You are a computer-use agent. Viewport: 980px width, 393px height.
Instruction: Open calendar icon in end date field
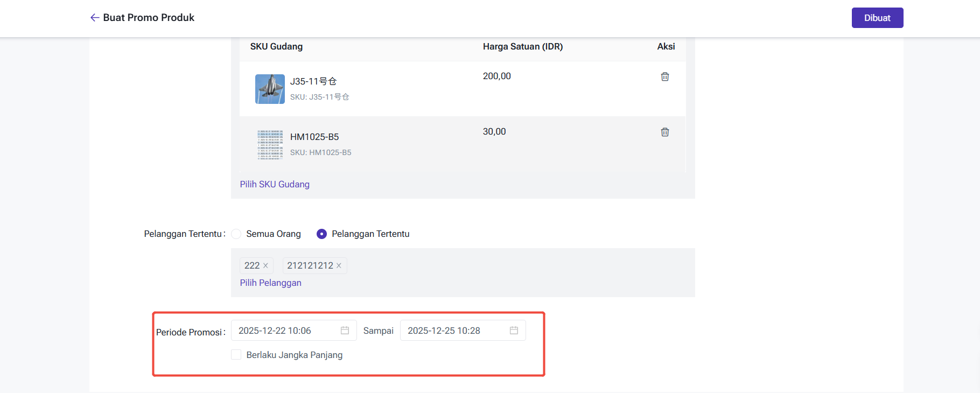(514, 331)
